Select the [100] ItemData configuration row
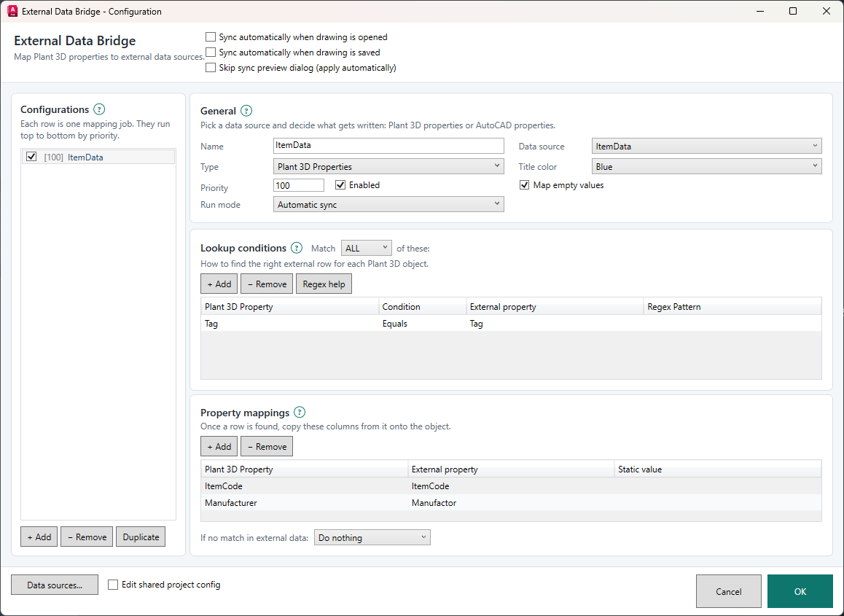844x616 pixels. 98,157
